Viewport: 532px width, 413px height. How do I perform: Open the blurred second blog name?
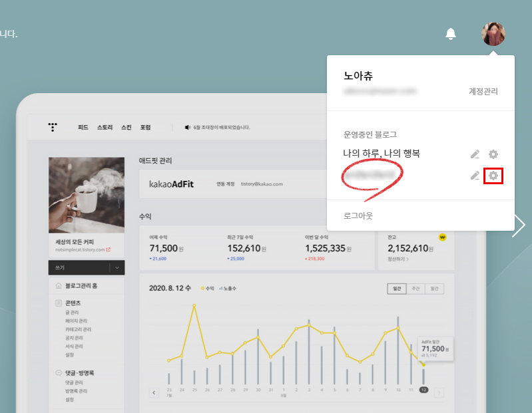tap(370, 175)
